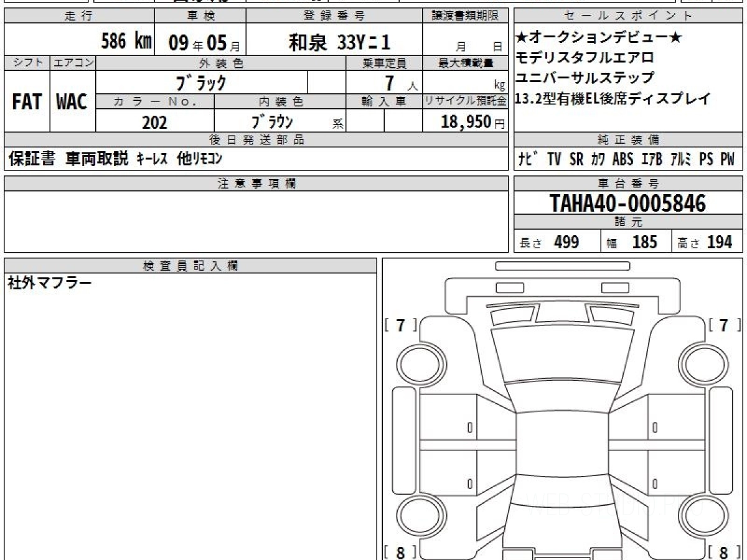Click PS power steering code
The image size is (747, 560).
point(706,159)
